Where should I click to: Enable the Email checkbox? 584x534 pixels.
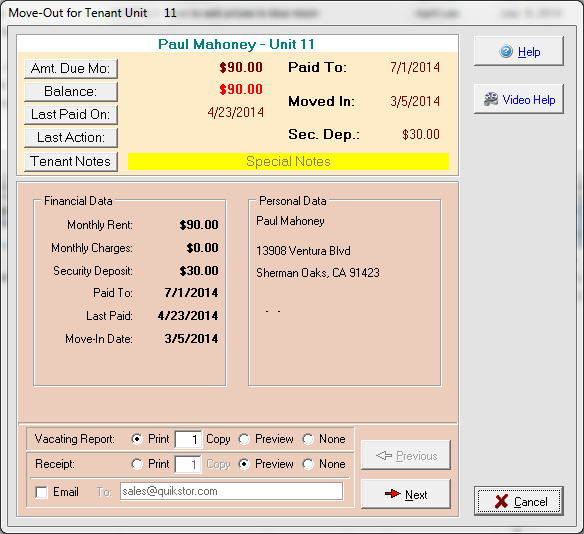pyautogui.click(x=41, y=492)
